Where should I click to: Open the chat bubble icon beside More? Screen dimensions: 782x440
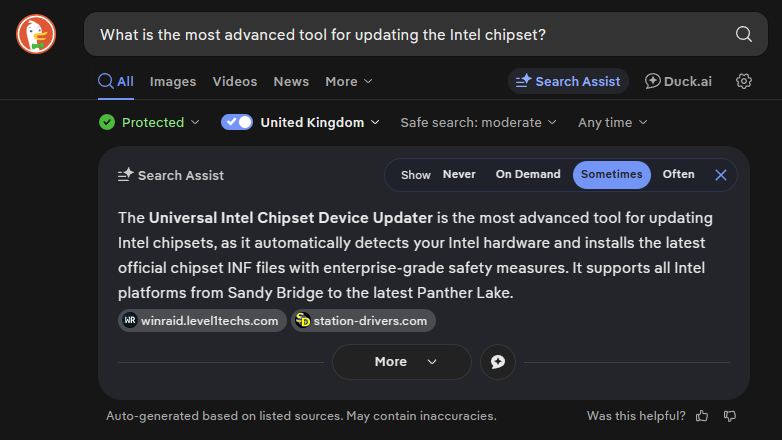coord(498,362)
